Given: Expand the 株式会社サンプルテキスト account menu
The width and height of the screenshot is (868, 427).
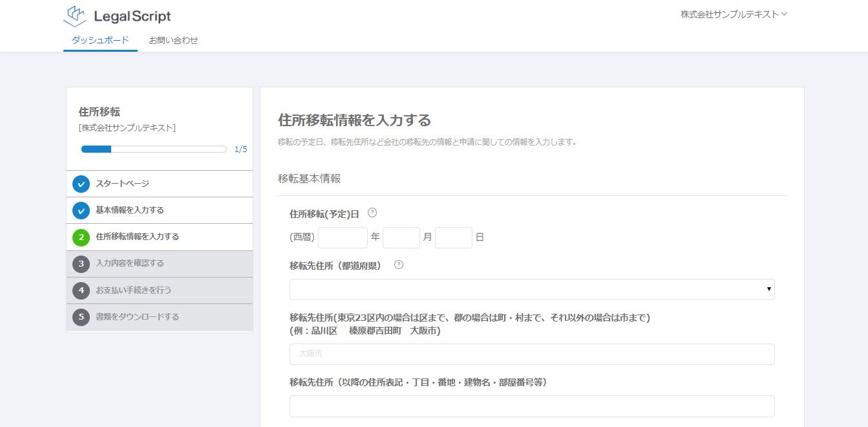Looking at the screenshot, I should [x=734, y=14].
